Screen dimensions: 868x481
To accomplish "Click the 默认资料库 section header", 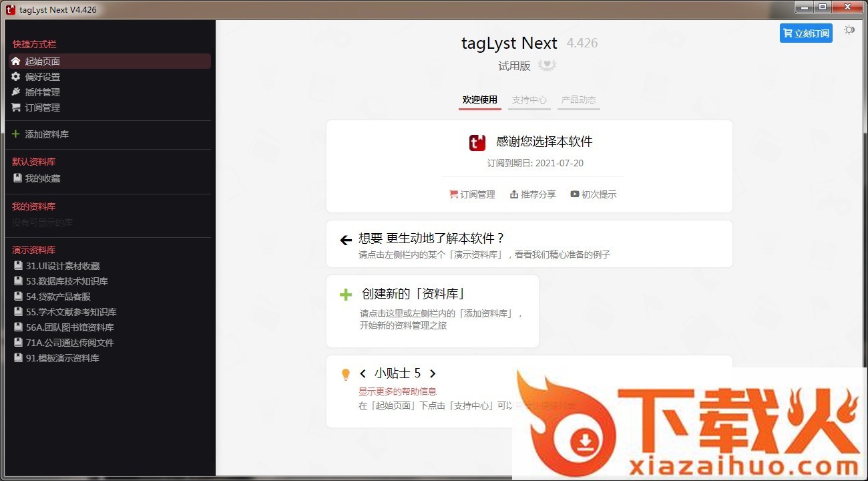I will tap(34, 162).
